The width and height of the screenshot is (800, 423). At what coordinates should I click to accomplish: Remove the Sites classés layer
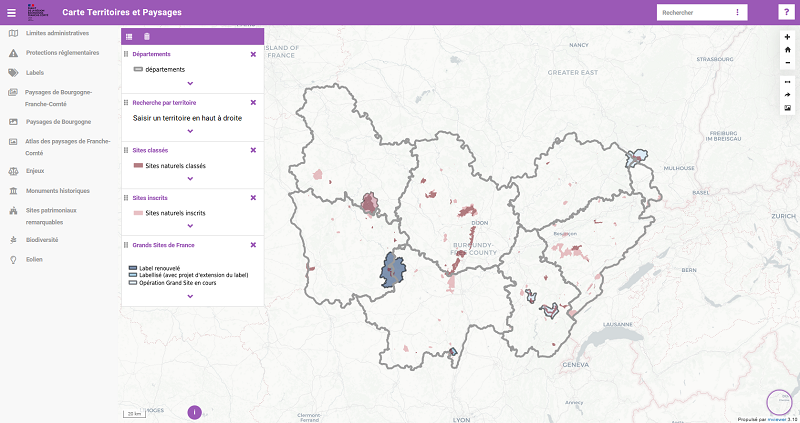pos(253,150)
